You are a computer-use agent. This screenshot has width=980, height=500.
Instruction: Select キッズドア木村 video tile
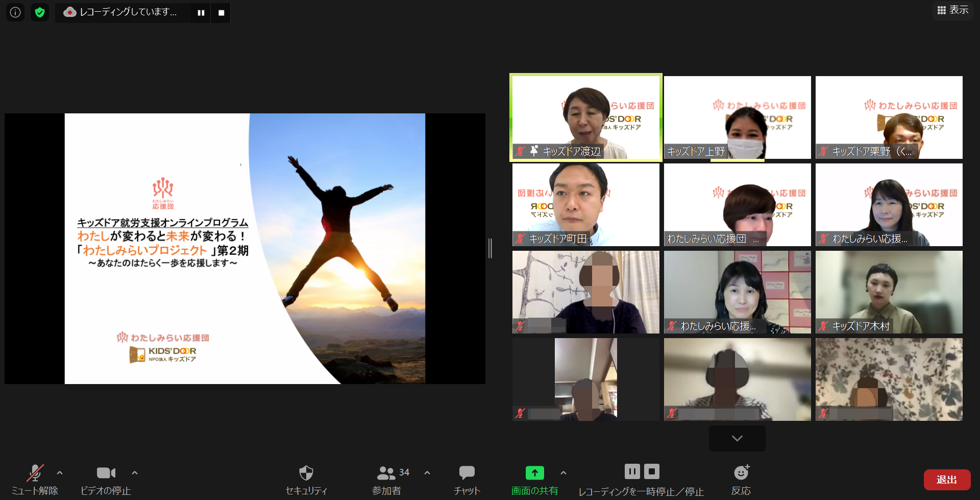[889, 292]
